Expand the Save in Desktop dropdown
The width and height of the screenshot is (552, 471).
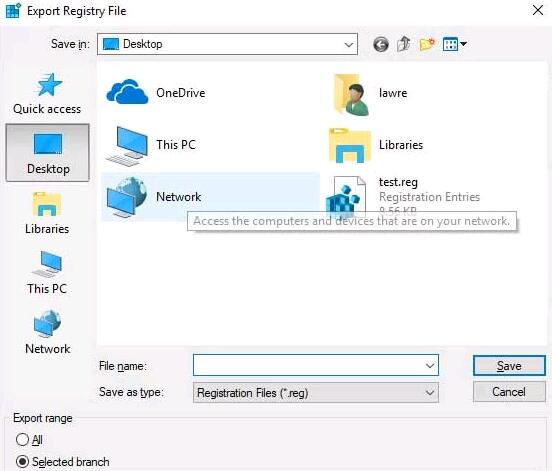tap(227, 44)
